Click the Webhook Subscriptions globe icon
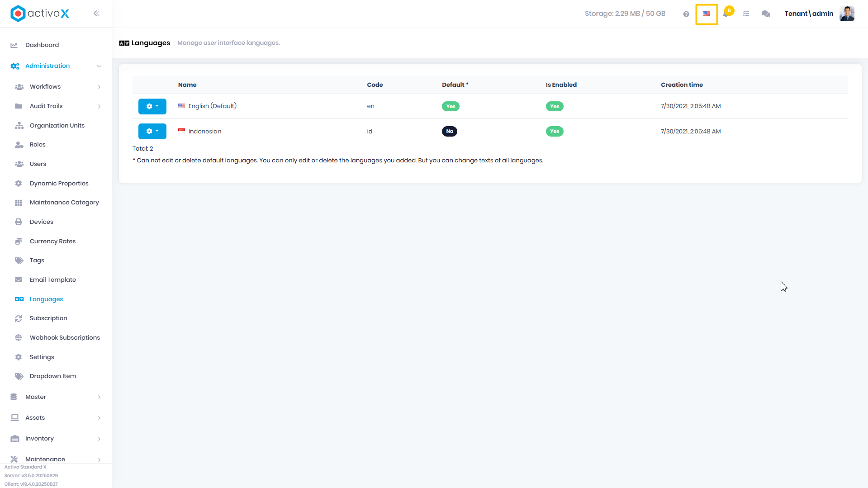This screenshot has width=868, height=488. [x=19, y=338]
